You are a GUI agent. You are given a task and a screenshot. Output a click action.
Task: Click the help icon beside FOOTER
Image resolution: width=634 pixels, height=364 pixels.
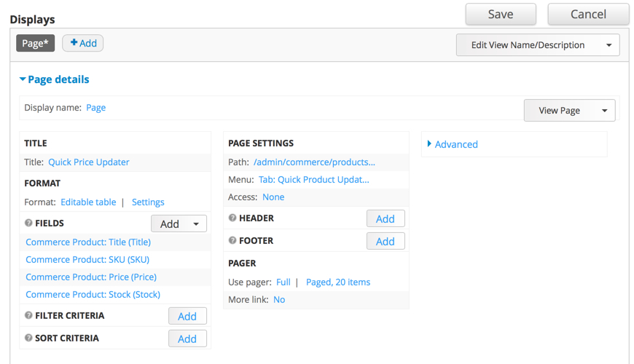[x=233, y=241]
